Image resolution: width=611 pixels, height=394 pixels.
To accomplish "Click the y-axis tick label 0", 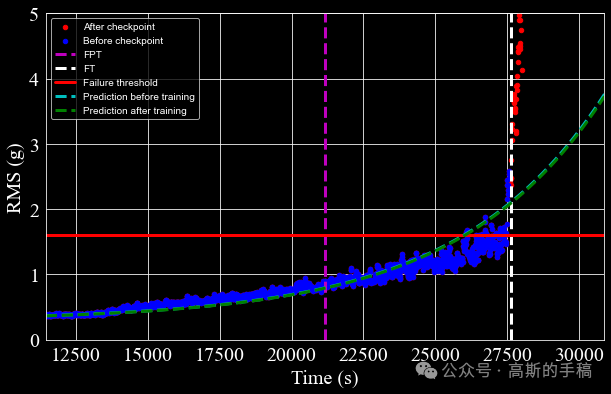I will (x=35, y=341).
